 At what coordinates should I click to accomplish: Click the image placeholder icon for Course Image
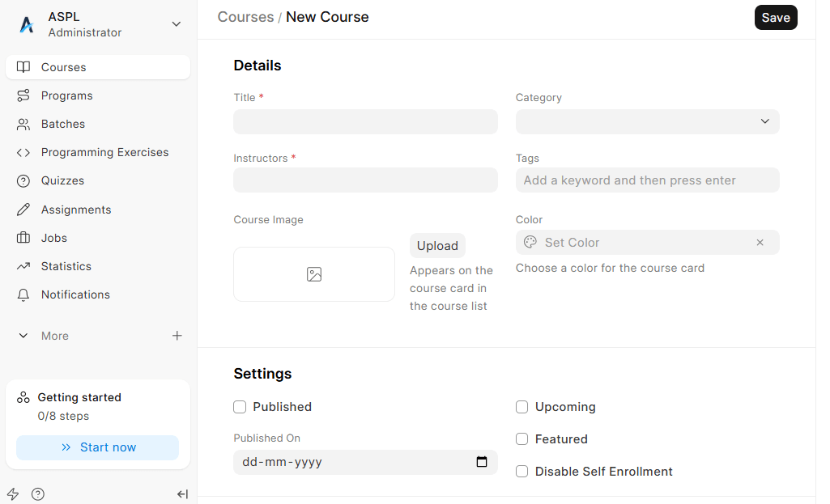point(314,274)
